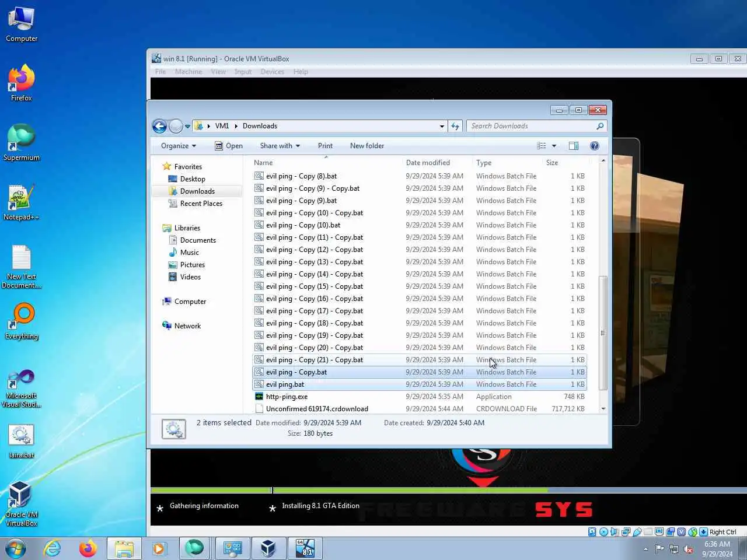Screen dimensions: 747x560
Task: Select file evil ping - Copy (8).bat
Action: pos(419,176)
